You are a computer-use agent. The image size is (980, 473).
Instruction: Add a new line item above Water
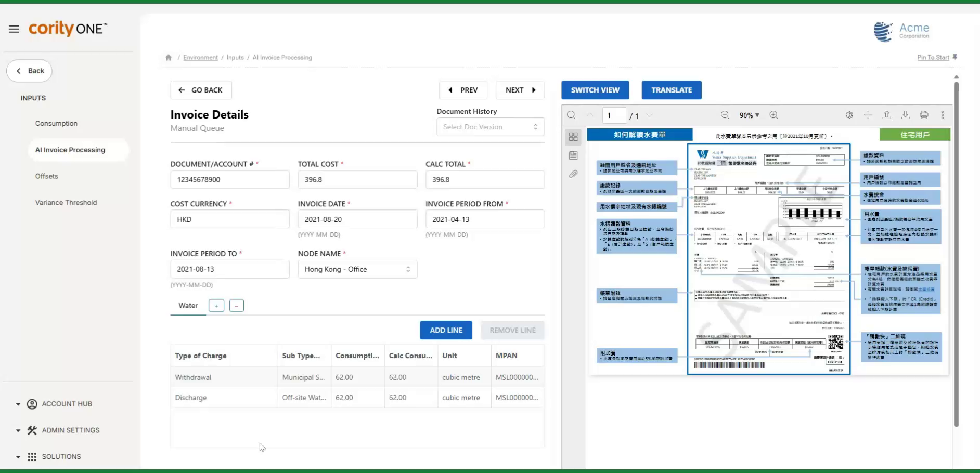tap(216, 306)
